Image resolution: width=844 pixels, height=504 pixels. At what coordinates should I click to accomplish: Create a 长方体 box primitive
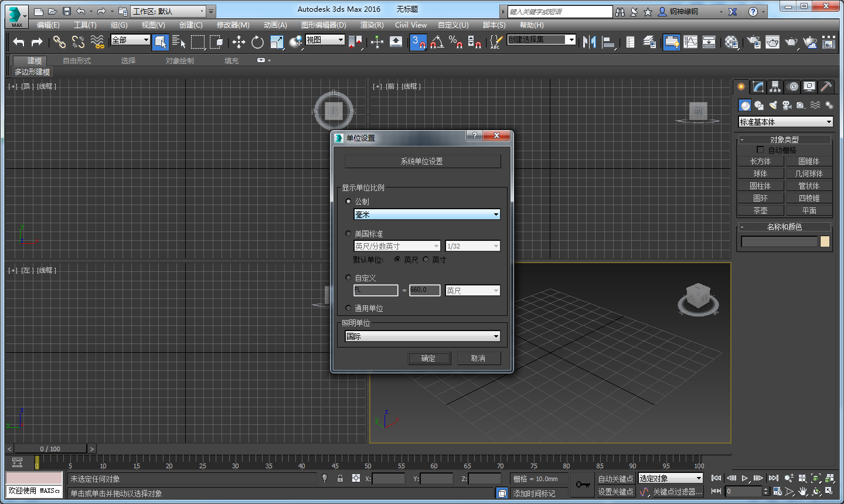pyautogui.click(x=760, y=161)
